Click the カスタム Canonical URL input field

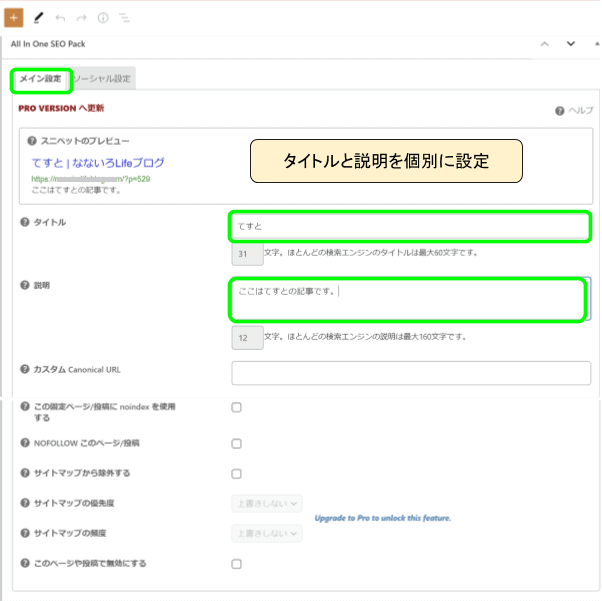click(410, 373)
